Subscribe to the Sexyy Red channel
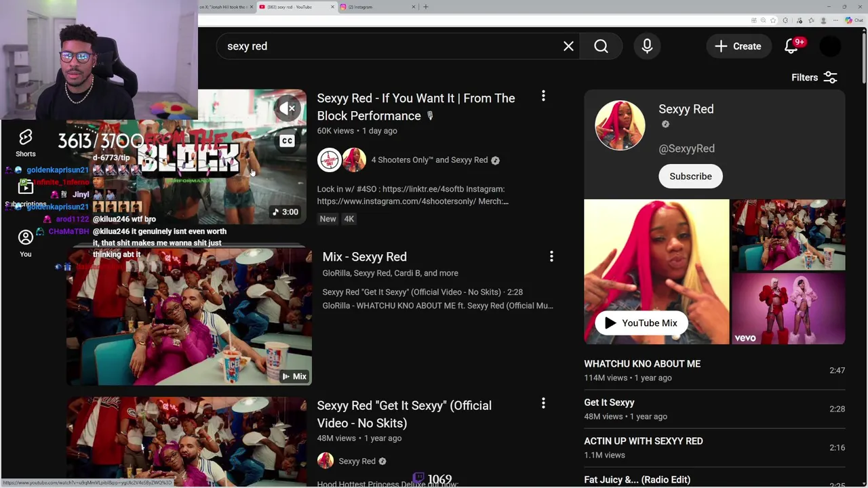 point(690,176)
